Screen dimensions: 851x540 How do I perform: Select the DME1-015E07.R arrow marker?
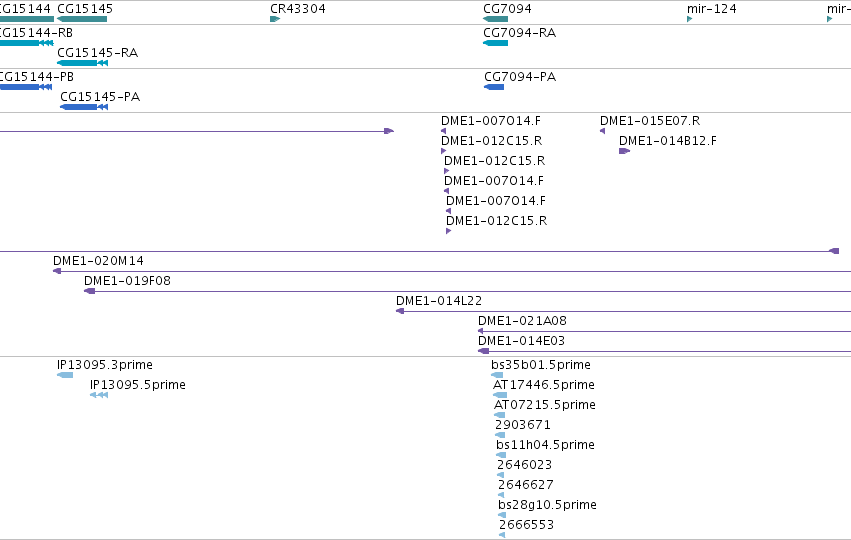click(x=602, y=131)
